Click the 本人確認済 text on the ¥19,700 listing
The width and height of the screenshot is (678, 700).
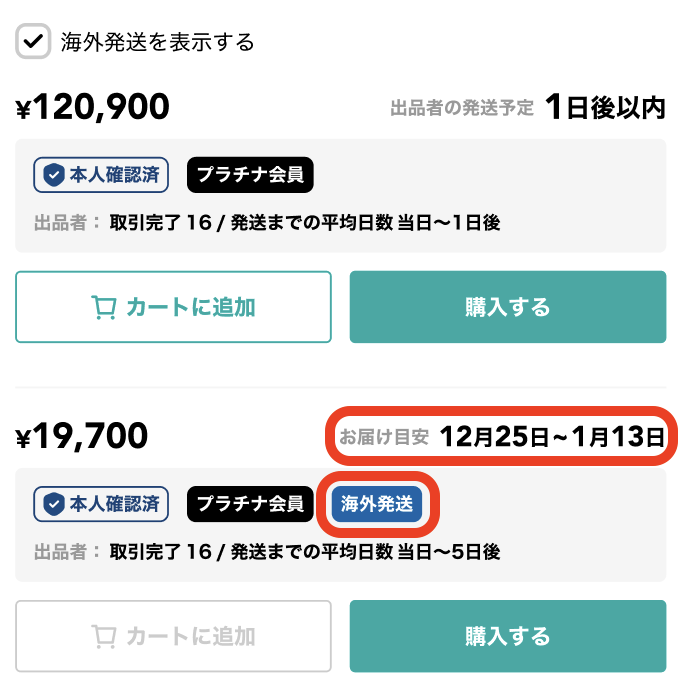point(114,504)
